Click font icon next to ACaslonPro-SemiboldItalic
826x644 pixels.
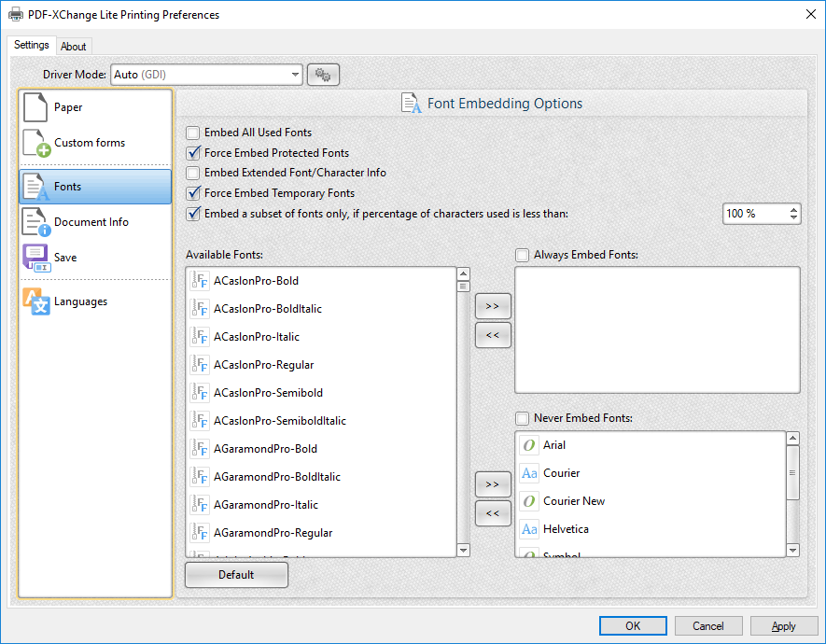[200, 420]
